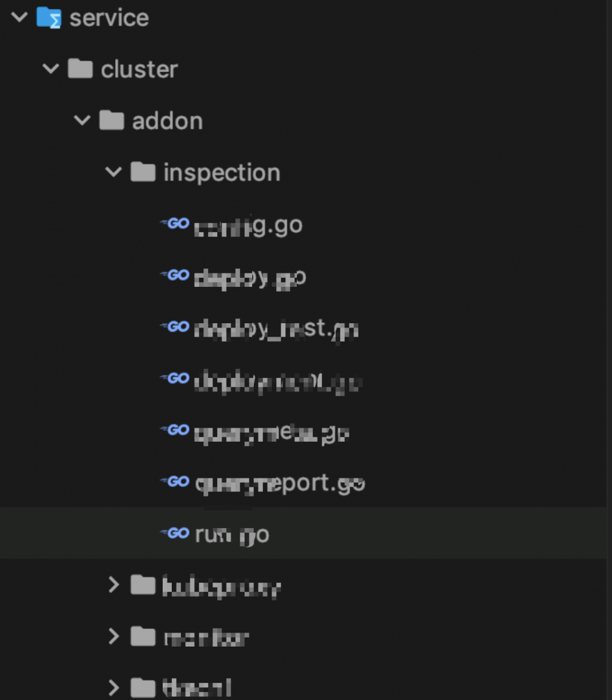
Task: Click the Go icon beside config.go
Action: (x=174, y=224)
